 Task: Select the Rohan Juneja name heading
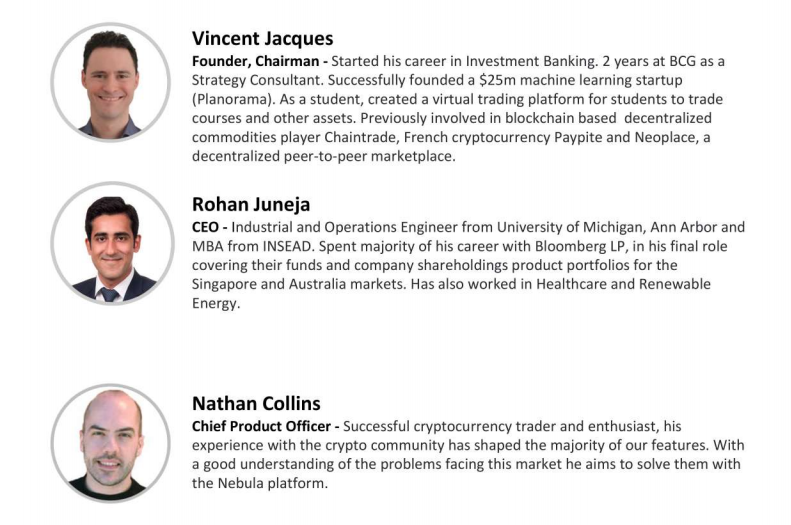pos(251,204)
